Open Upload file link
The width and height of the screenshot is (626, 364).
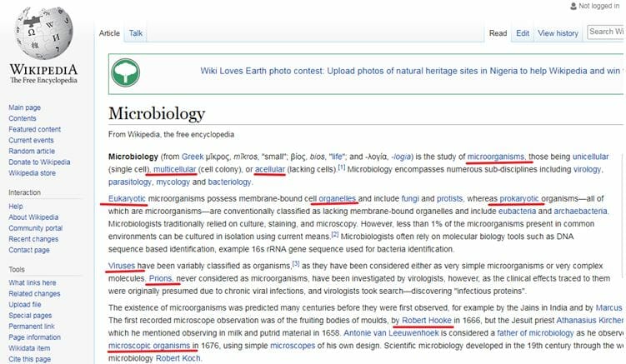point(25,305)
